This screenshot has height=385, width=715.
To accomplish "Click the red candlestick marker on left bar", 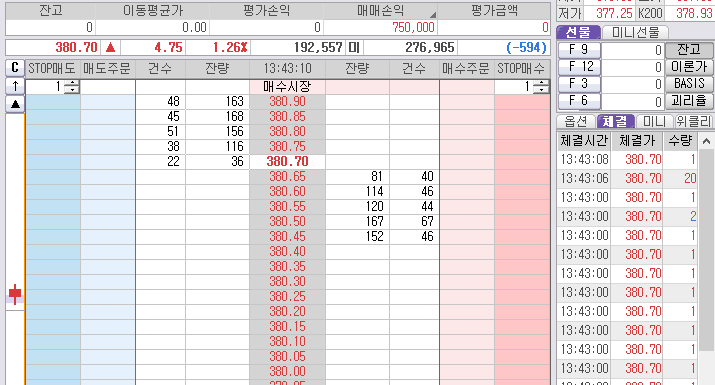I will 15,294.
